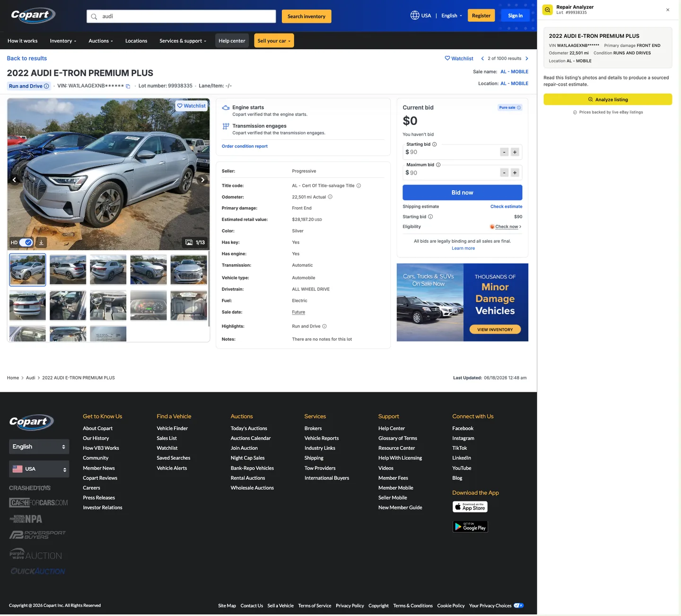681x616 pixels.
Task: Increase the starting bid with plus button
Action: (515, 152)
